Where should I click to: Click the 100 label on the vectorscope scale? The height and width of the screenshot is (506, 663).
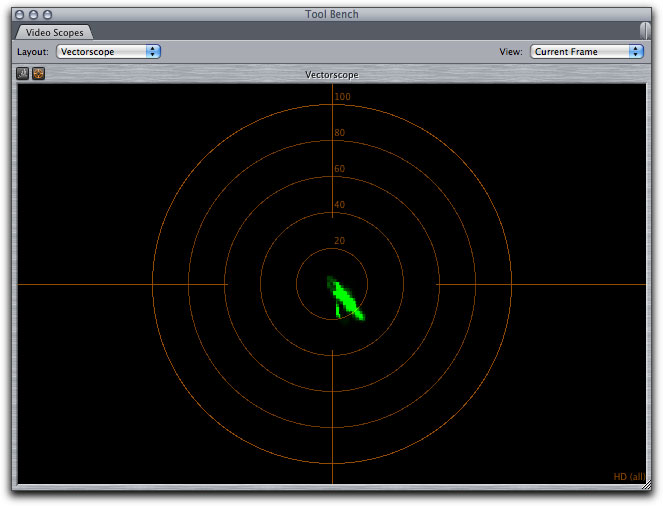pos(342,97)
